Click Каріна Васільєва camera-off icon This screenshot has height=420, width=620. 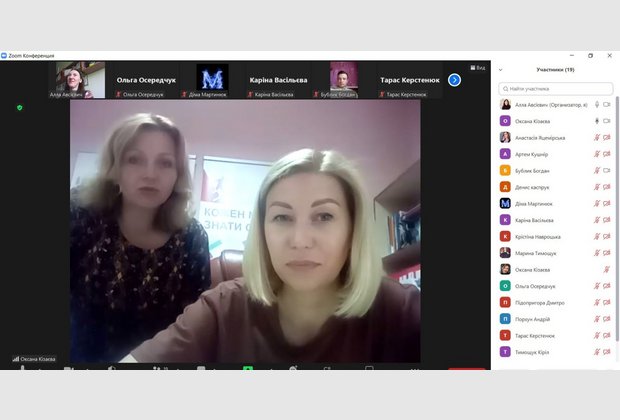[x=607, y=220]
